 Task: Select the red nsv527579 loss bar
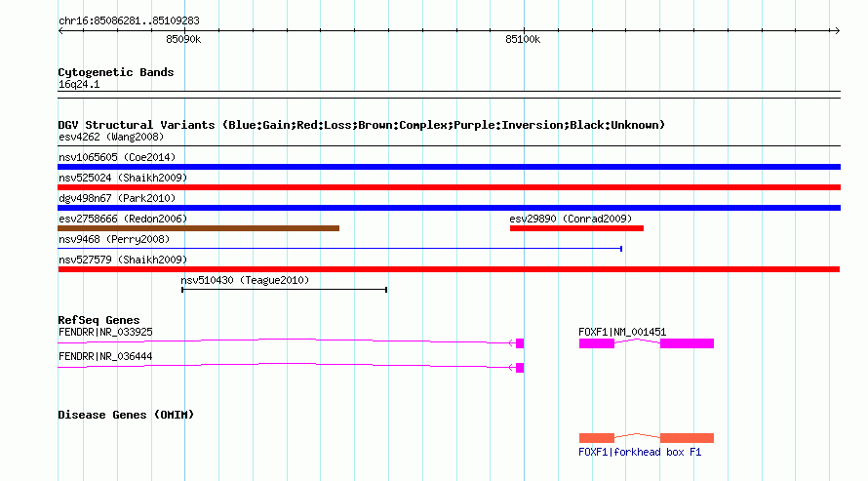449,269
